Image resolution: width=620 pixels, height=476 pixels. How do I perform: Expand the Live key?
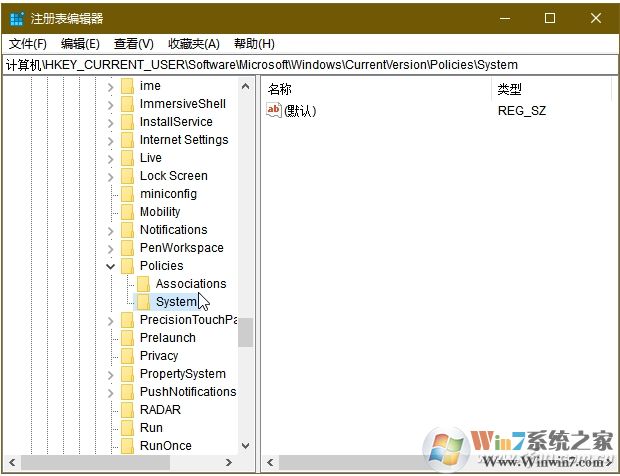[111, 159]
